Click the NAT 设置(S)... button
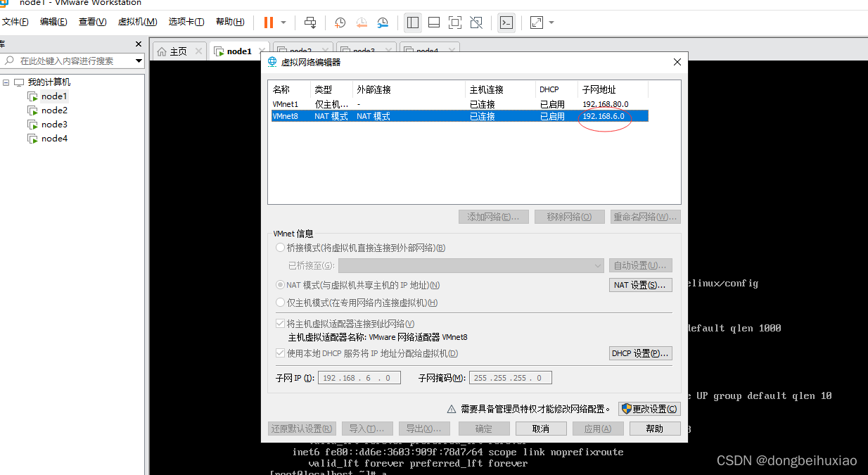The image size is (868, 475). point(640,285)
